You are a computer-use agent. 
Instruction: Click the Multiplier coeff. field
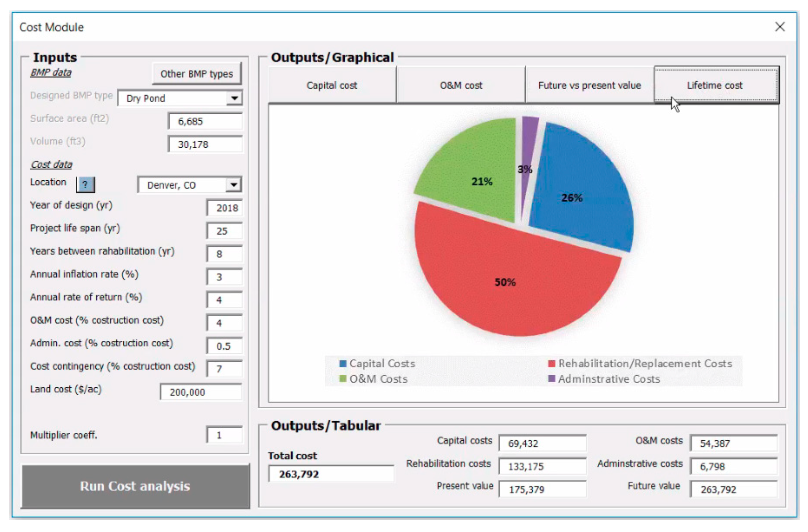[x=224, y=435]
